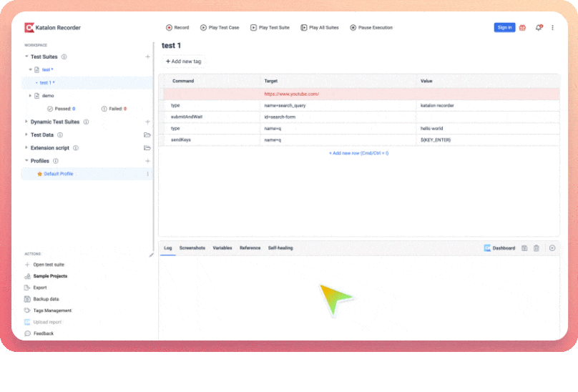Click the name=search_query target cell
The width and height of the screenshot is (578, 392).
click(x=338, y=105)
